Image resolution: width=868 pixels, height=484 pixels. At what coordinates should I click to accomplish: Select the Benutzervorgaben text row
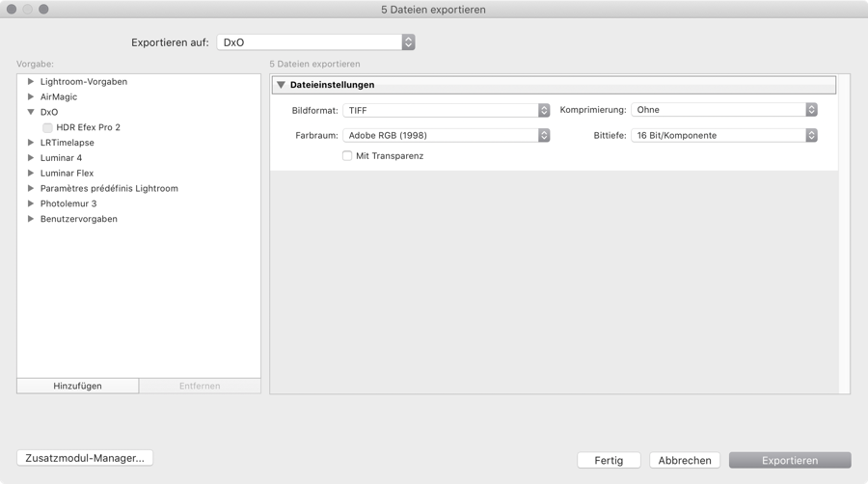tap(79, 219)
